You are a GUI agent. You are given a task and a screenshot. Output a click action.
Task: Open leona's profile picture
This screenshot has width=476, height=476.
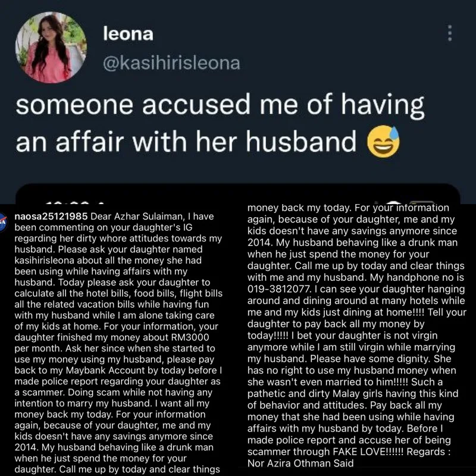[x=51, y=47]
